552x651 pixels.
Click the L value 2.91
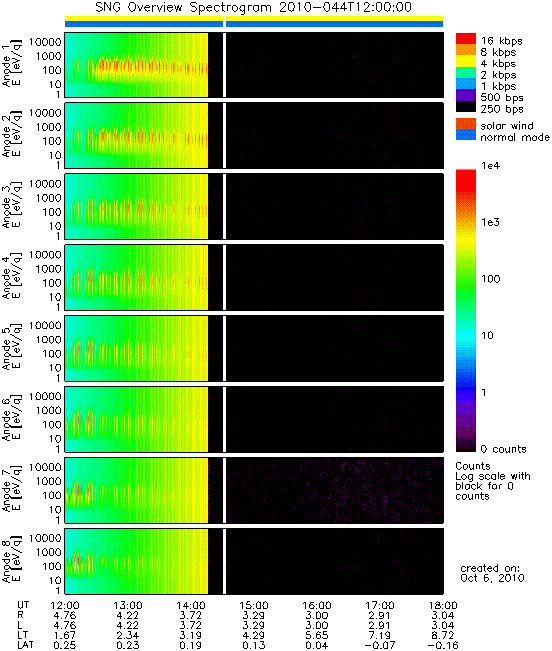380,625
